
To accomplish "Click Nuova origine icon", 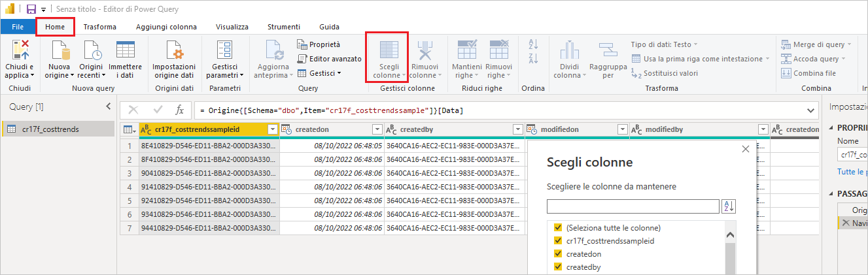I will tap(60, 50).
